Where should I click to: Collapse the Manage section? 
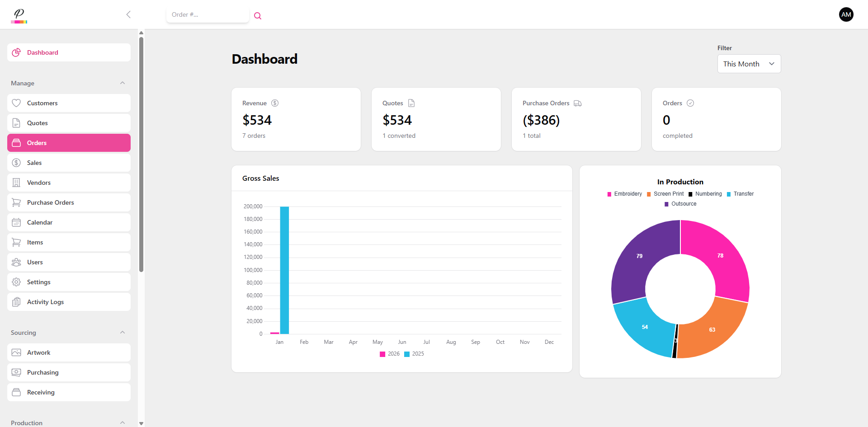(123, 83)
